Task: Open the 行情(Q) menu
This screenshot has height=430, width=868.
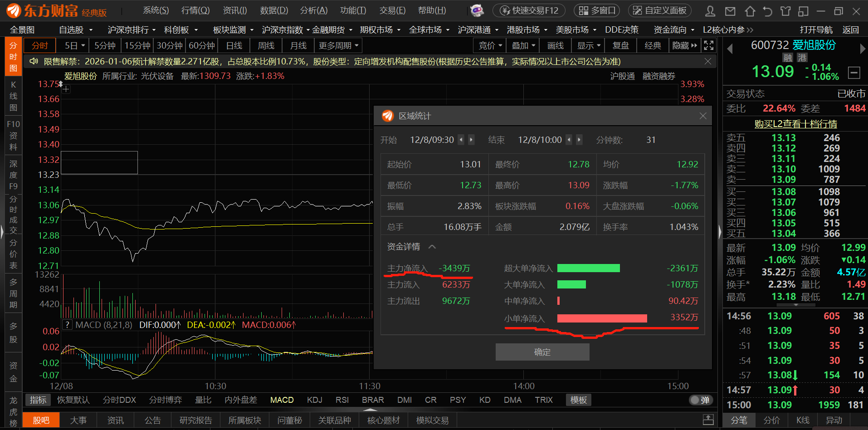Action: click(195, 10)
